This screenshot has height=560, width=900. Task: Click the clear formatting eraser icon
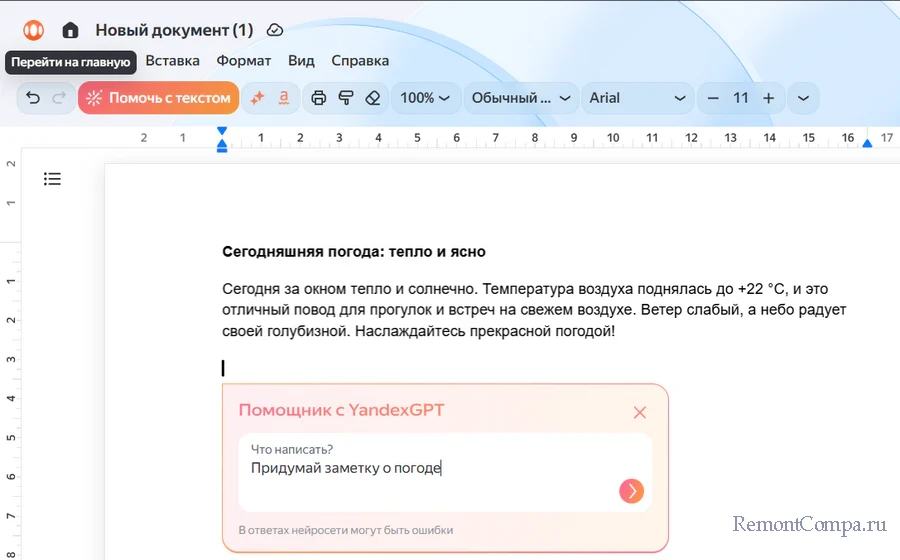[x=373, y=98]
